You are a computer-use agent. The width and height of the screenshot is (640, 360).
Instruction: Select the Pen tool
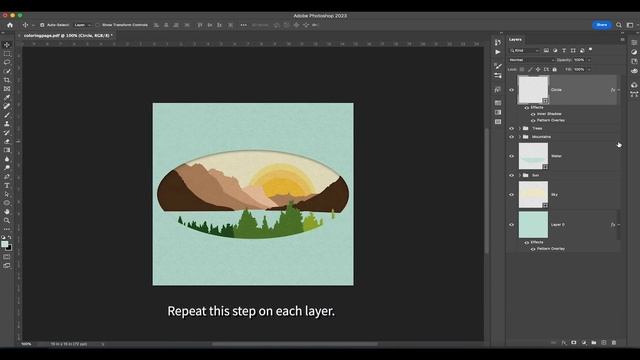(x=7, y=177)
